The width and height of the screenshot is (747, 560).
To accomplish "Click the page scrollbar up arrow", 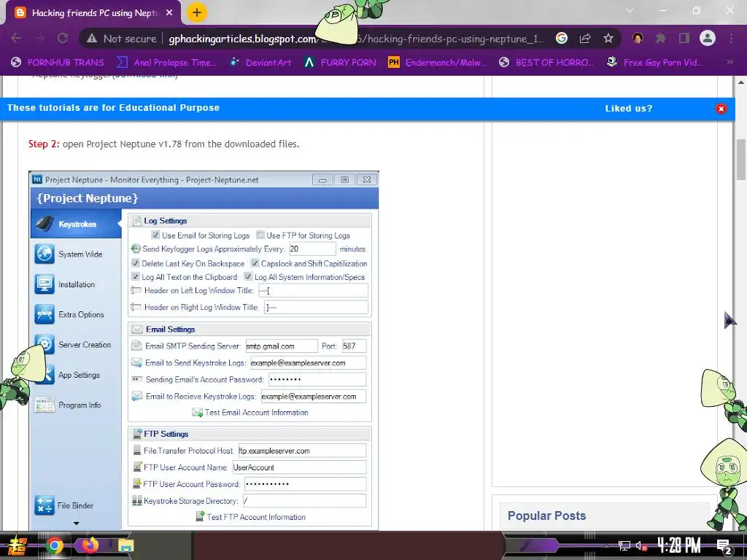I will [x=741, y=82].
